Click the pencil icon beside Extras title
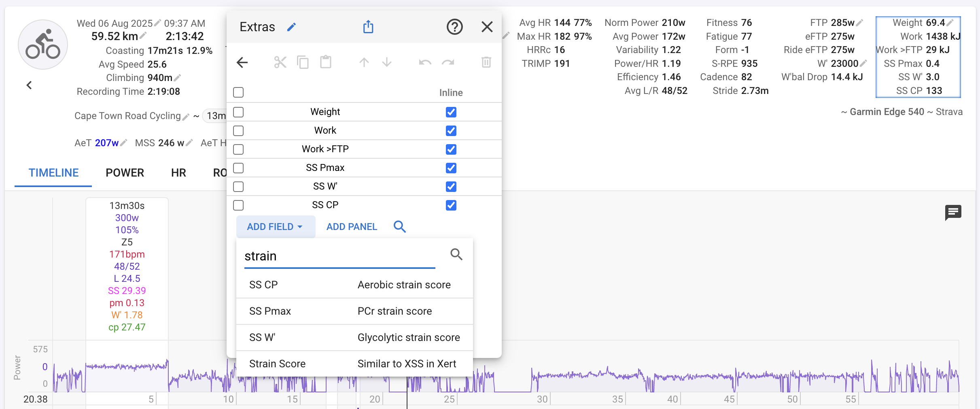The image size is (980, 409). (x=291, y=27)
